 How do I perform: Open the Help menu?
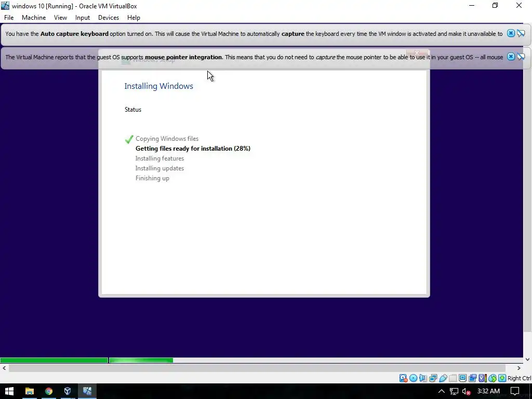[x=134, y=18]
